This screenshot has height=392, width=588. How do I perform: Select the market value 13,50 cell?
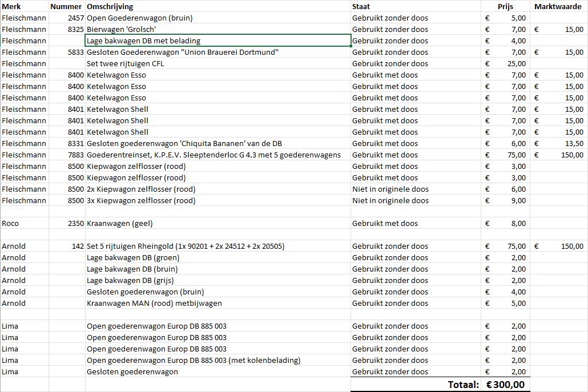point(559,144)
